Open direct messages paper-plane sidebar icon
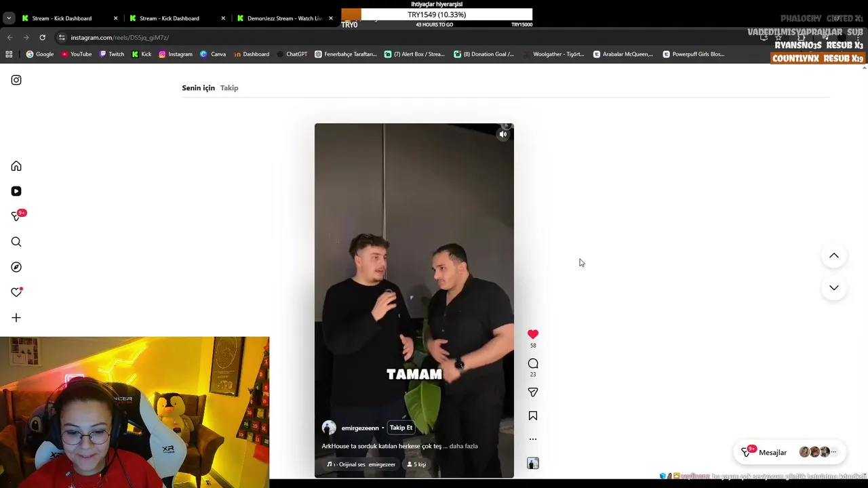Viewport: 868px width, 488px height. (x=16, y=216)
